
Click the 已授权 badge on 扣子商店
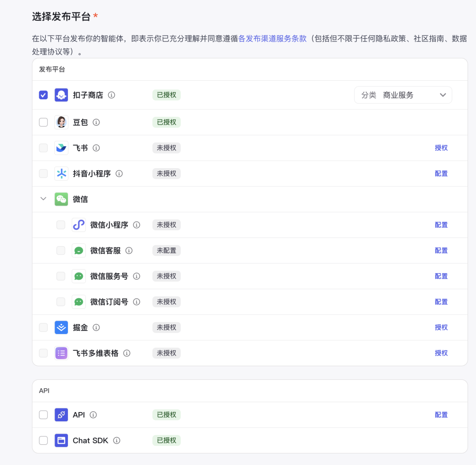tap(166, 95)
